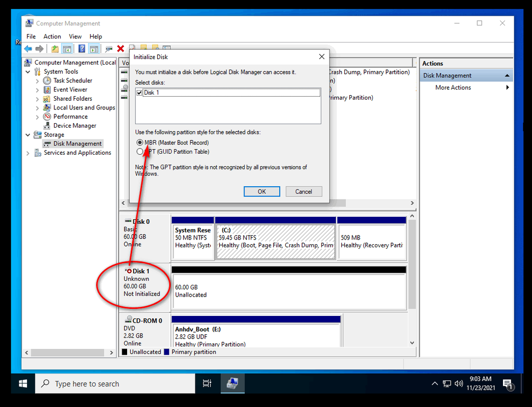Screen dimensions: 532x407
Task: Open More Actions in Actions pane
Action: coord(466,87)
